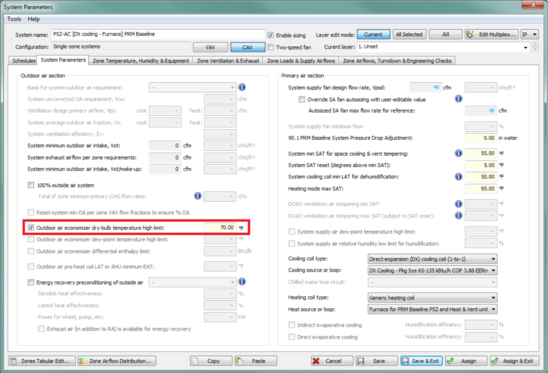The width and height of the screenshot is (548, 373).
Task: Click the Heating mode max SAT field
Action: (x=481, y=188)
